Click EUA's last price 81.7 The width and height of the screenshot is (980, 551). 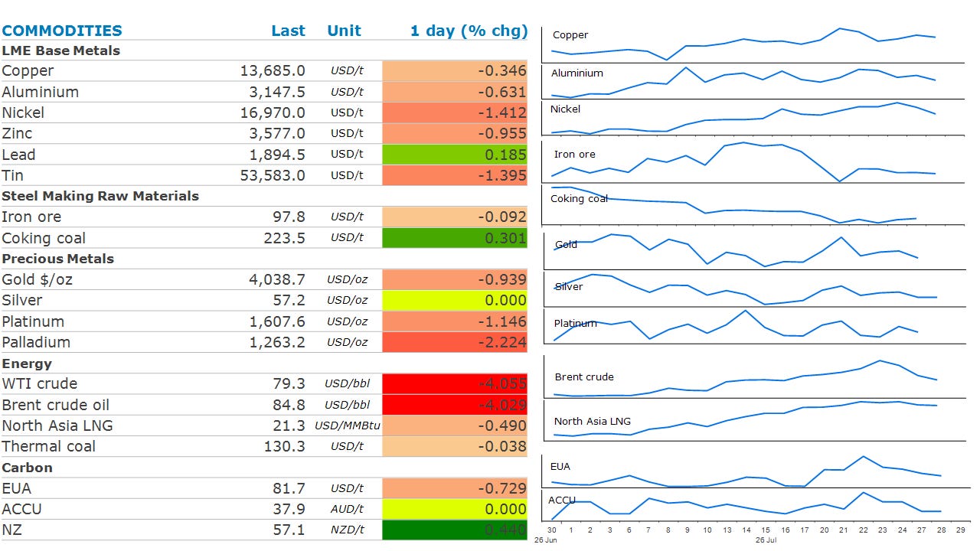(289, 488)
